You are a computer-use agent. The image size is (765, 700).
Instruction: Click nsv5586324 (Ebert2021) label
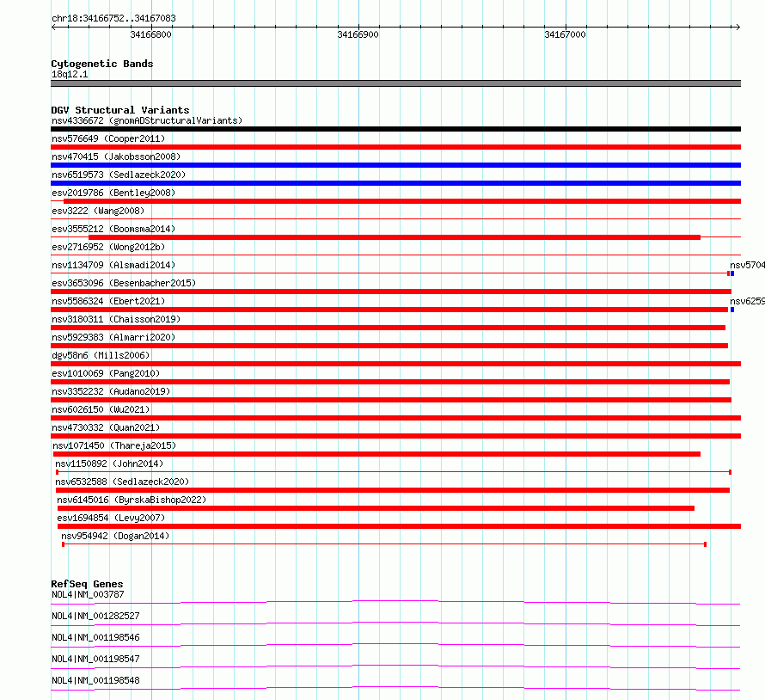[x=108, y=301]
